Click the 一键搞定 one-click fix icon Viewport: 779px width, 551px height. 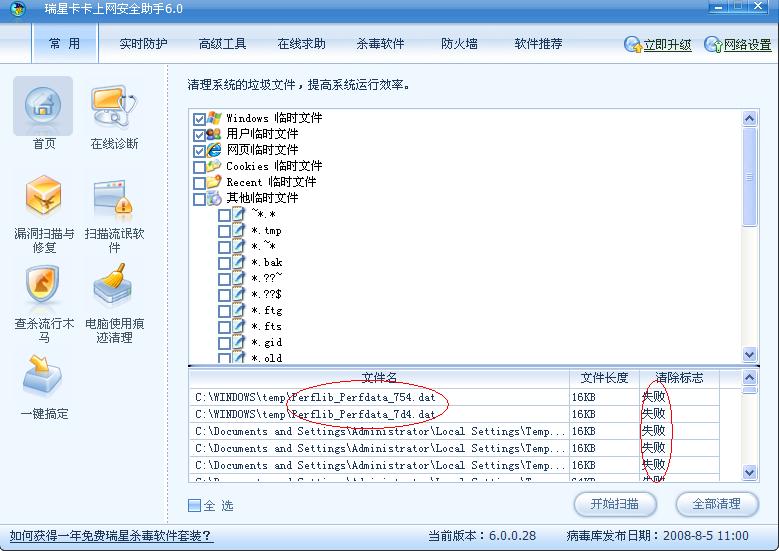(x=43, y=375)
